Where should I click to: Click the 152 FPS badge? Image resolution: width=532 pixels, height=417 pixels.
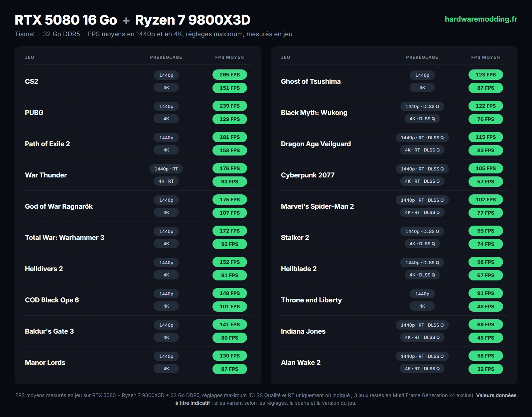pos(230,262)
